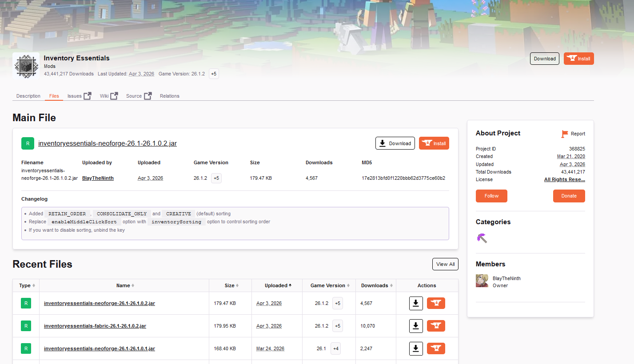Install icon for neoforge-26.1-26.1.0.2 row
Screen dimensions: 634x364
436,303
